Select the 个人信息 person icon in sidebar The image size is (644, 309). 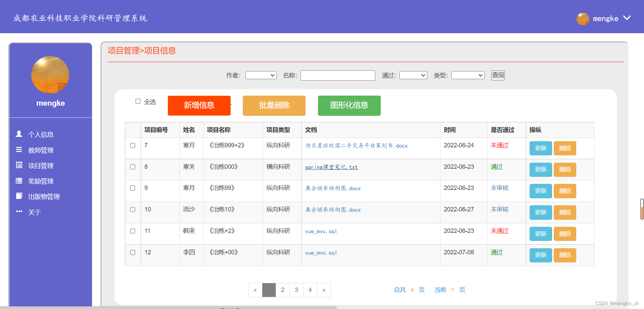tap(19, 134)
